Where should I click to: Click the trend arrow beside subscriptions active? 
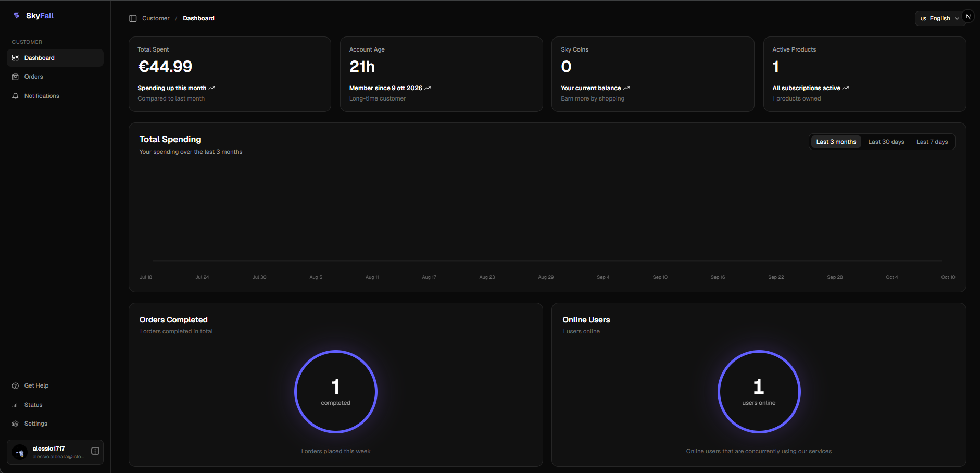pos(846,88)
